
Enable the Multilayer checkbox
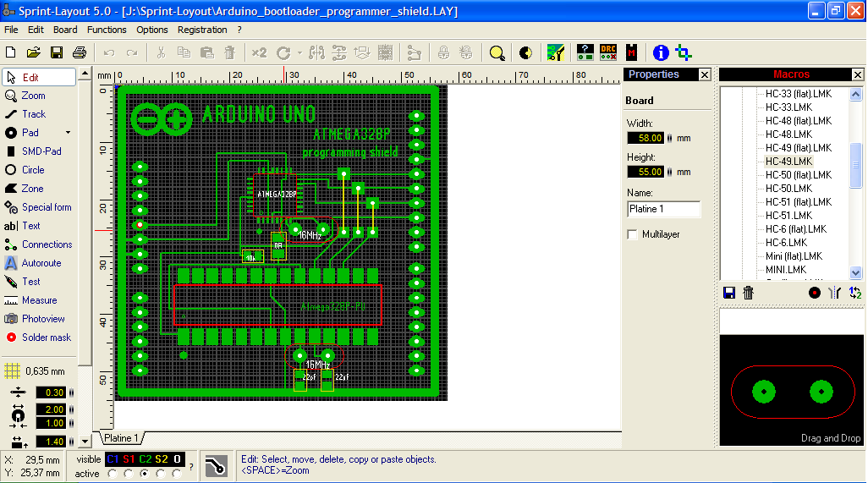coord(632,234)
